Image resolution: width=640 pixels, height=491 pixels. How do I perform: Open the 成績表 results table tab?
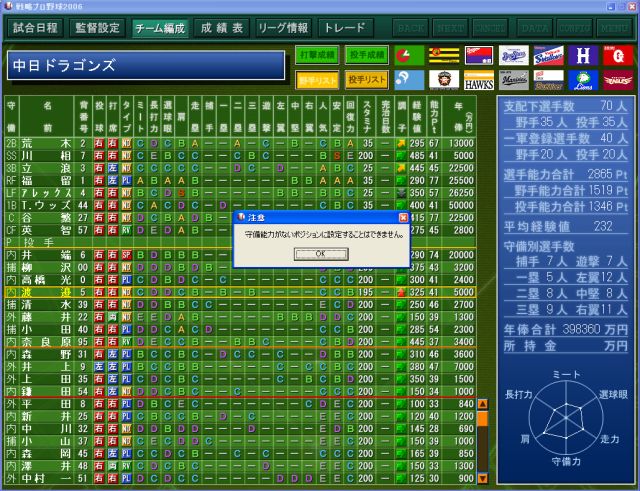(x=222, y=28)
